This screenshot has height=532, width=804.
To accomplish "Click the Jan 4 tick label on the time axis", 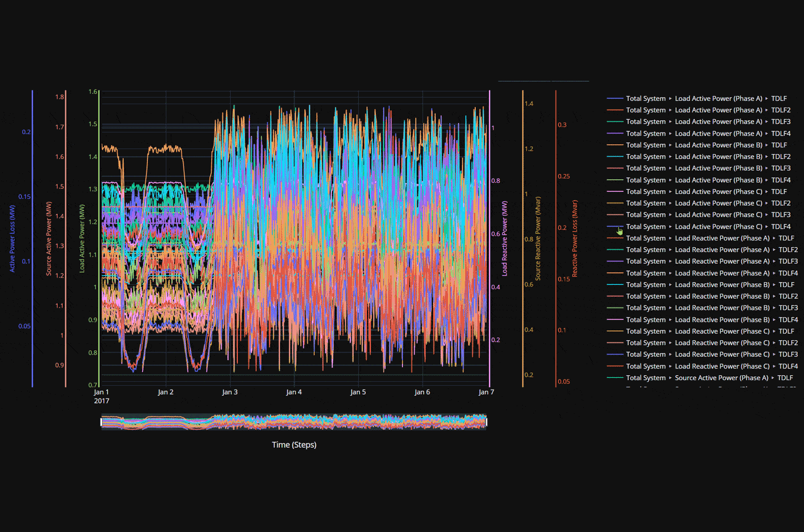I will pos(294,392).
